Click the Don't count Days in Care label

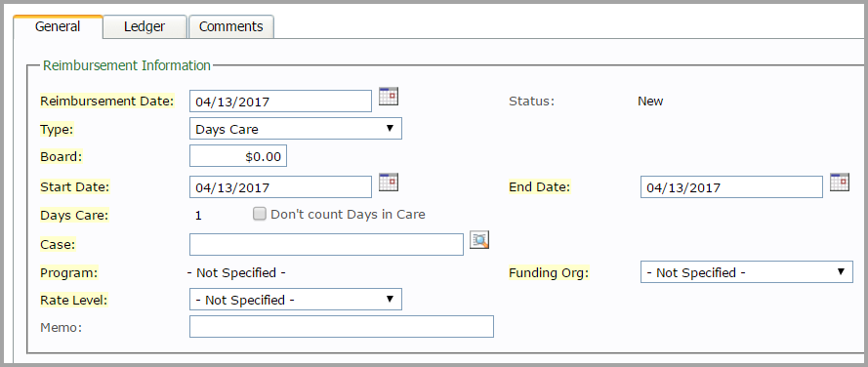point(348,214)
